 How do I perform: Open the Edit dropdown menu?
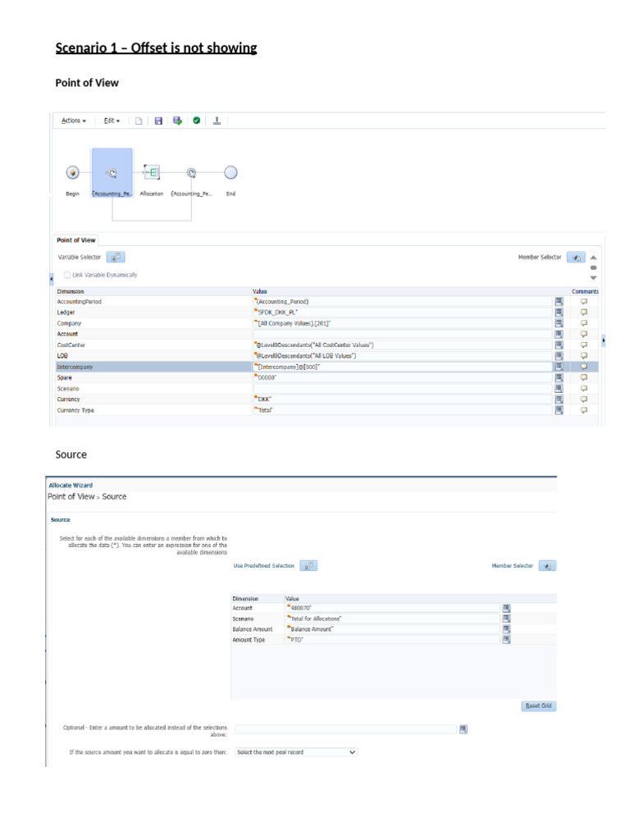pos(112,121)
